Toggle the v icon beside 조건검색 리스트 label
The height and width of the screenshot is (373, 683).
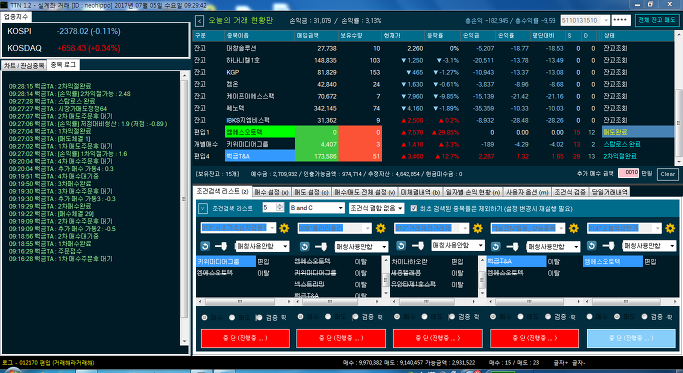203,208
